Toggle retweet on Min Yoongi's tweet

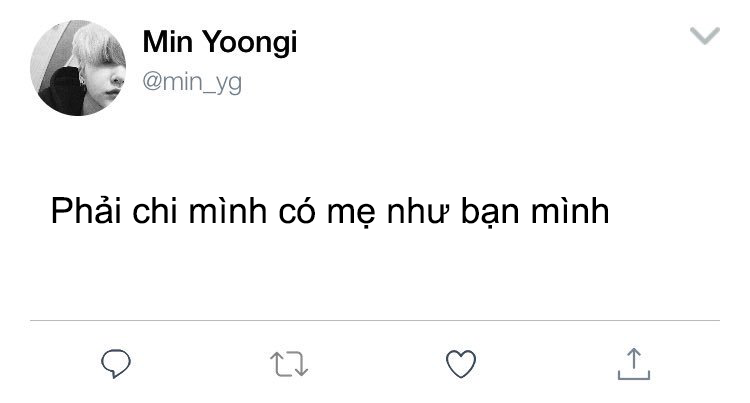289,364
